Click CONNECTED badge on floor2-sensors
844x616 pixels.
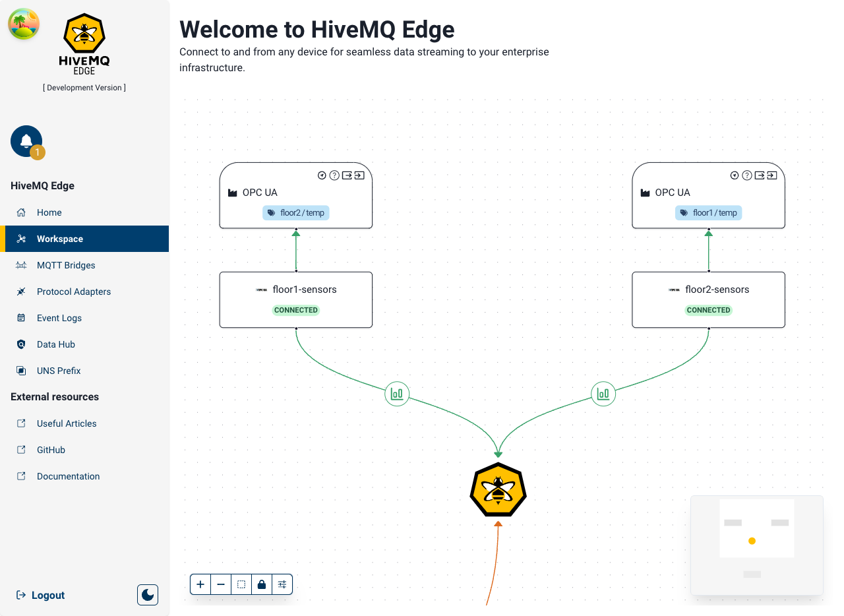709,310
